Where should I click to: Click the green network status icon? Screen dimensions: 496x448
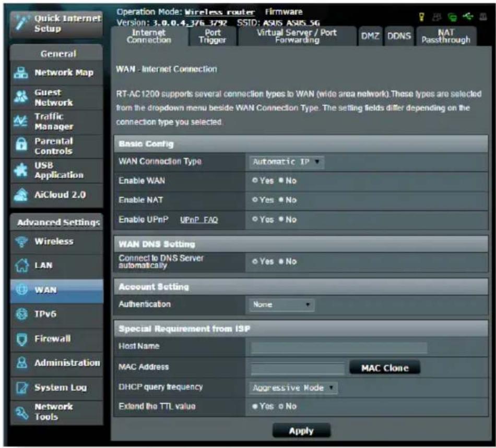(x=452, y=17)
